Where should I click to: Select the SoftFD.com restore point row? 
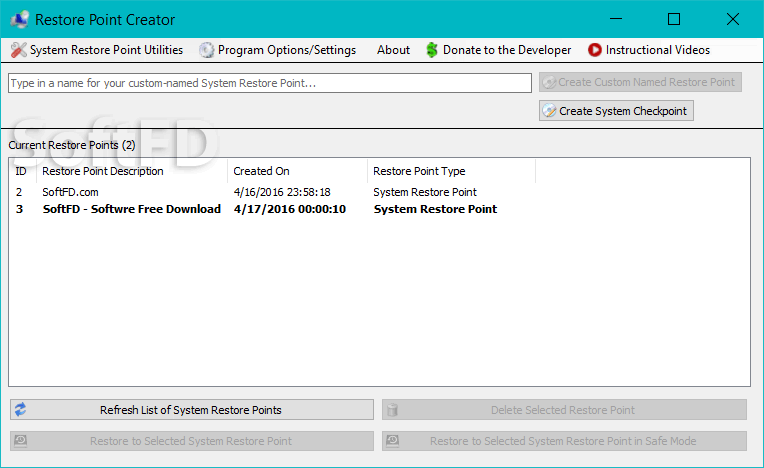coord(379,192)
